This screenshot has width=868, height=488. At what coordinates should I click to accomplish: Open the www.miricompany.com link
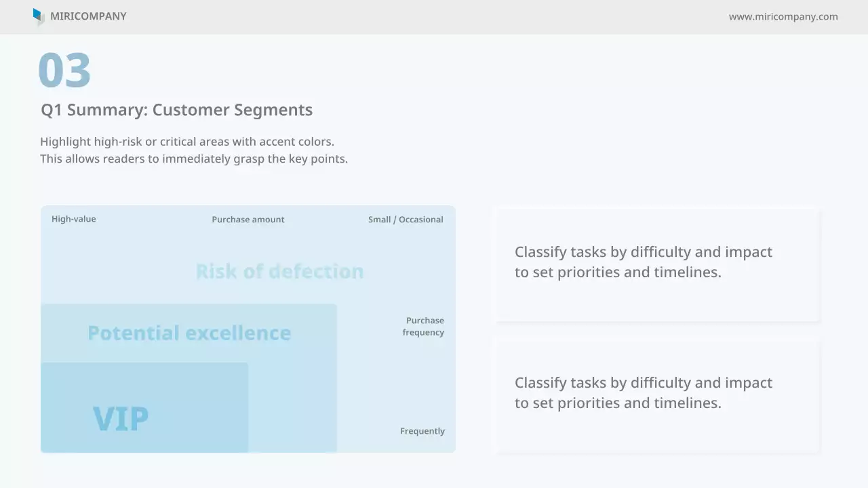pyautogui.click(x=783, y=16)
